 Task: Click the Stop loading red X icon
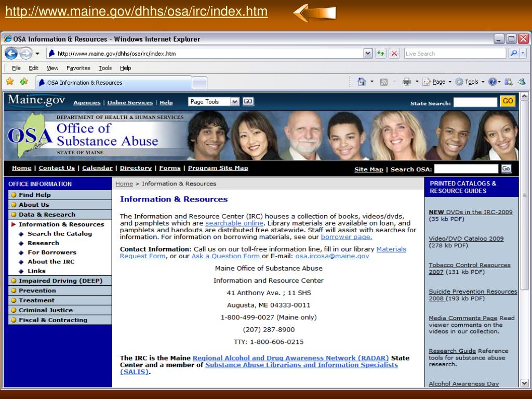(394, 54)
